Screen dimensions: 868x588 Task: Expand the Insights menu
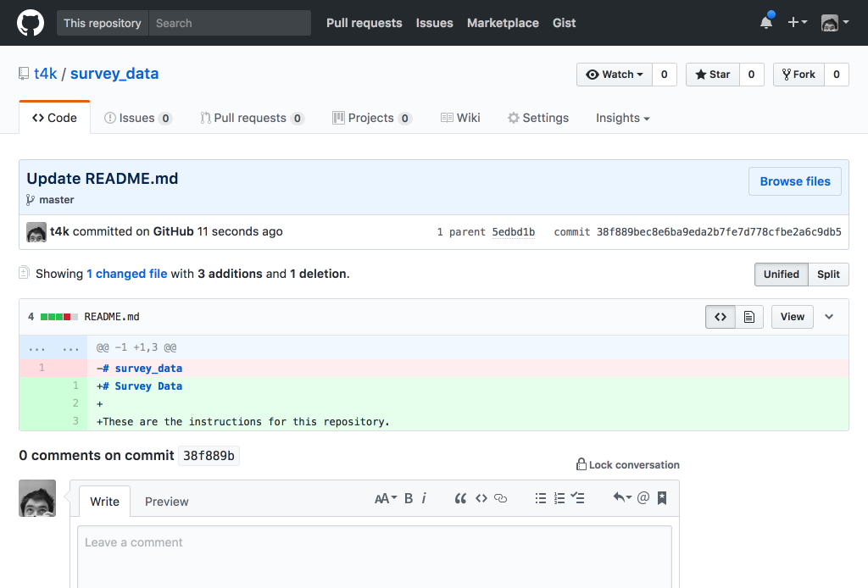coord(622,118)
